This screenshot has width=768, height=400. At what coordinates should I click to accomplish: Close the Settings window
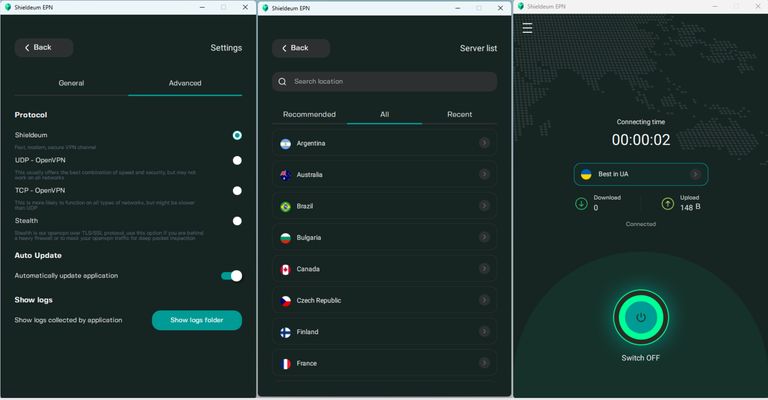tap(245, 7)
